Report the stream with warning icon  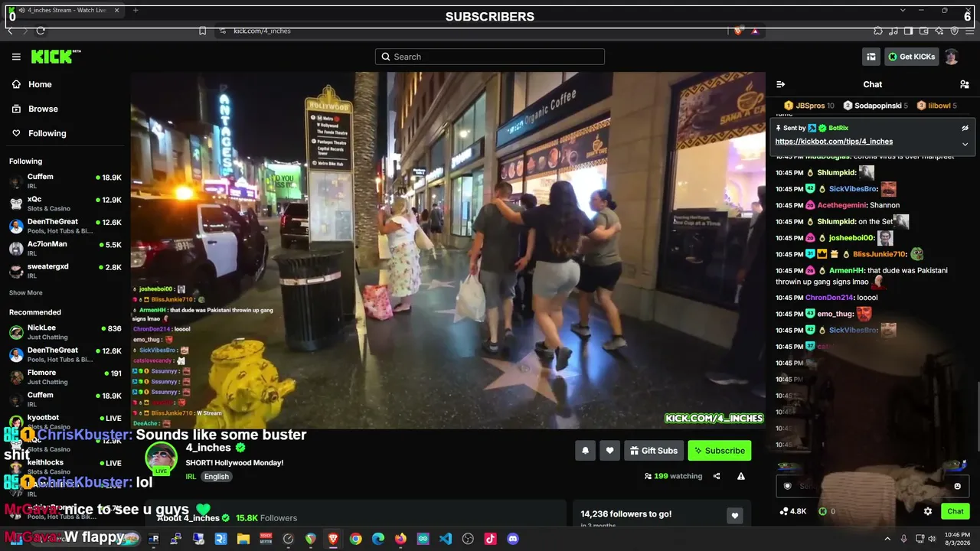pos(741,476)
